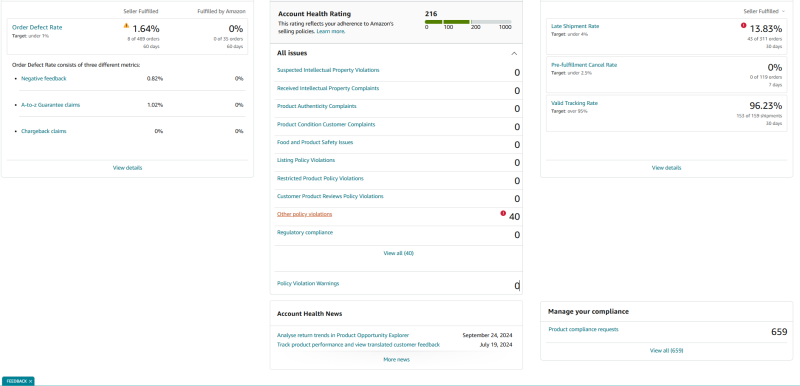Click the Order Defect Rate warning triangle icon
Image resolution: width=800 pixels, height=386 pixels.
coord(126,25)
